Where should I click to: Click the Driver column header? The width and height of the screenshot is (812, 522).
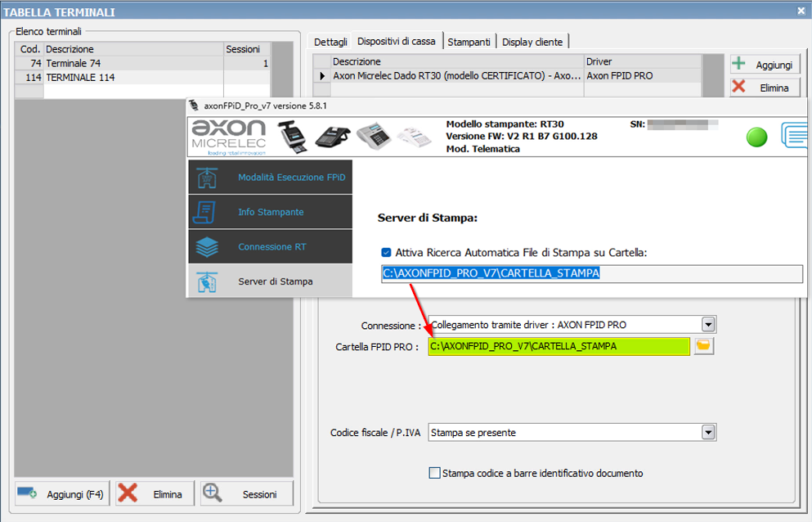[x=643, y=61]
